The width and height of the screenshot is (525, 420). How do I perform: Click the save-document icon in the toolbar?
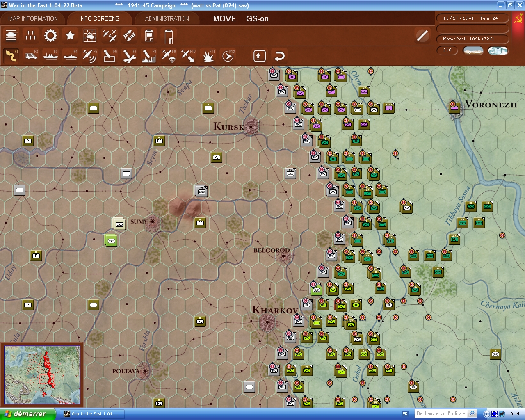(x=149, y=36)
